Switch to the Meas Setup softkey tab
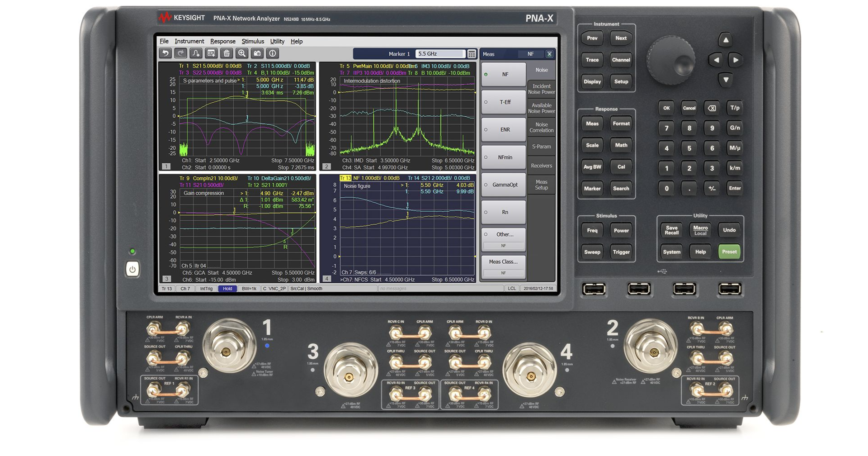The height and width of the screenshot is (456, 868). click(542, 185)
